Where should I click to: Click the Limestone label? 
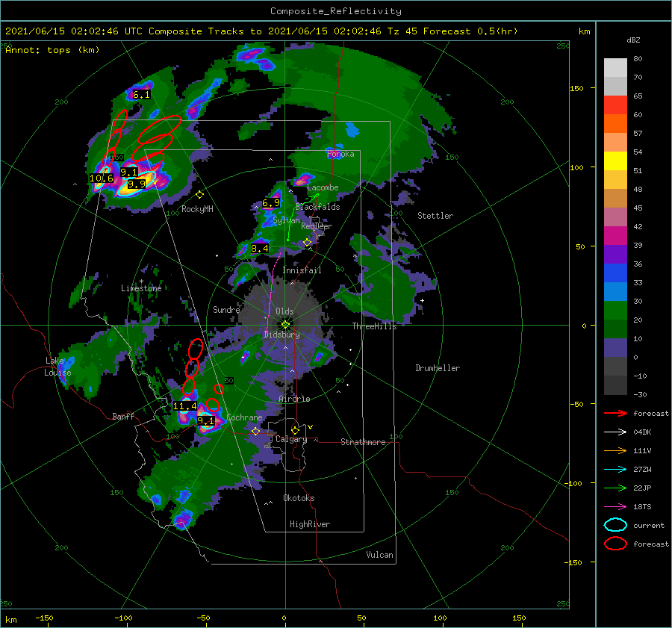[141, 288]
